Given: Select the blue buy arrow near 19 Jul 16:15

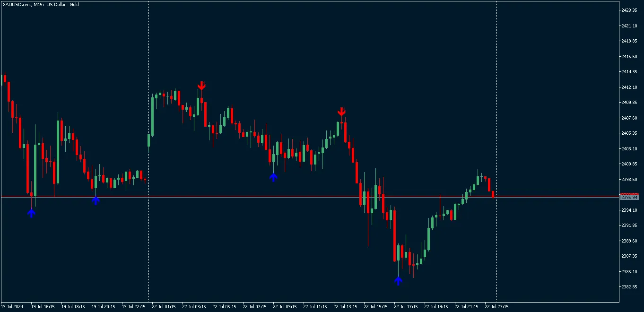Looking at the screenshot, I should tap(31, 213).
